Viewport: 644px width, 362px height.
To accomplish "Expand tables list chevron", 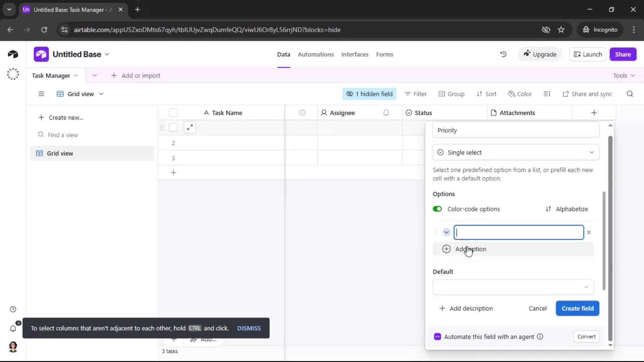I will point(95,75).
